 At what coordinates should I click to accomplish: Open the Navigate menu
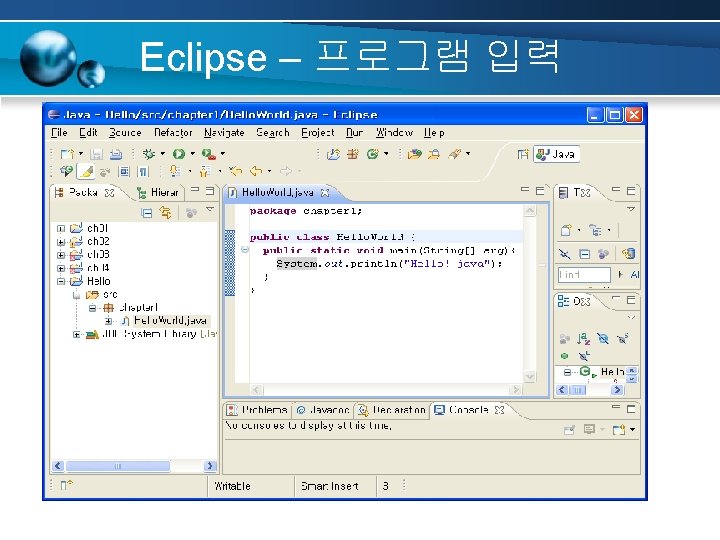[x=224, y=133]
